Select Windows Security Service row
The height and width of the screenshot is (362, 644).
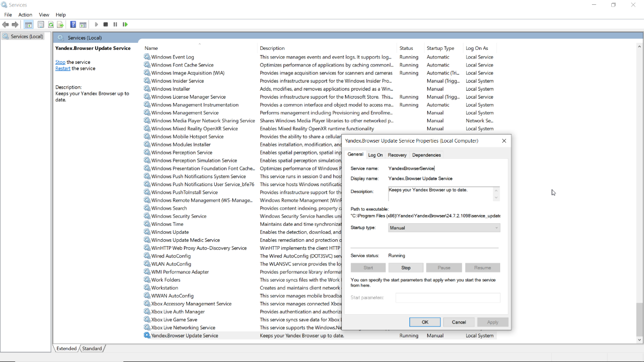242,216
